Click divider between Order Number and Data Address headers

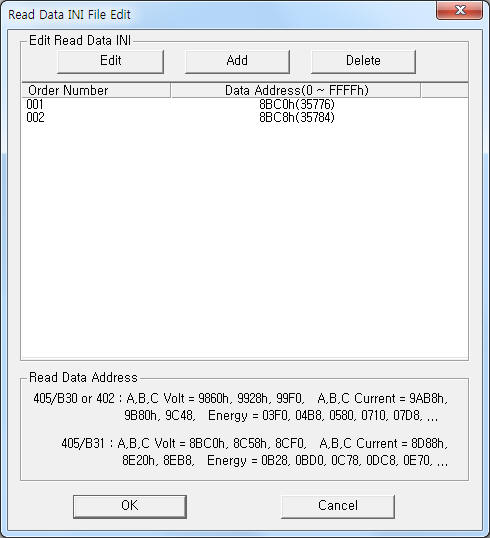pyautogui.click(x=171, y=91)
